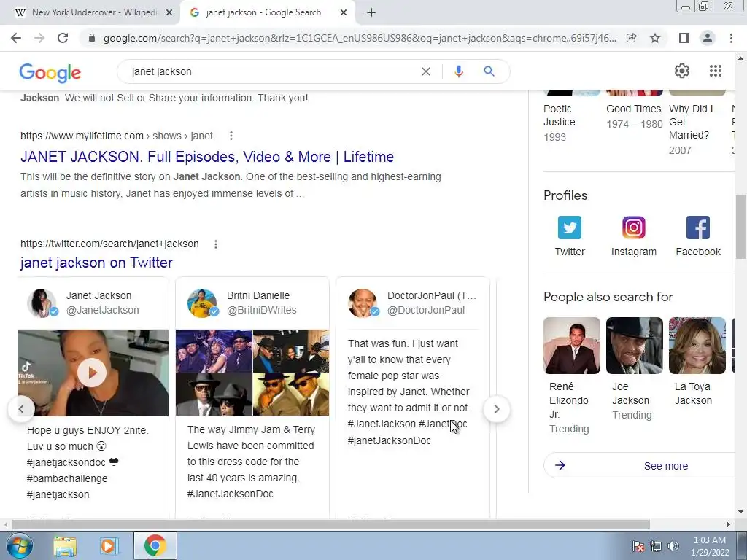Open options for the twitter.com result
747x560 pixels.
pos(216,244)
